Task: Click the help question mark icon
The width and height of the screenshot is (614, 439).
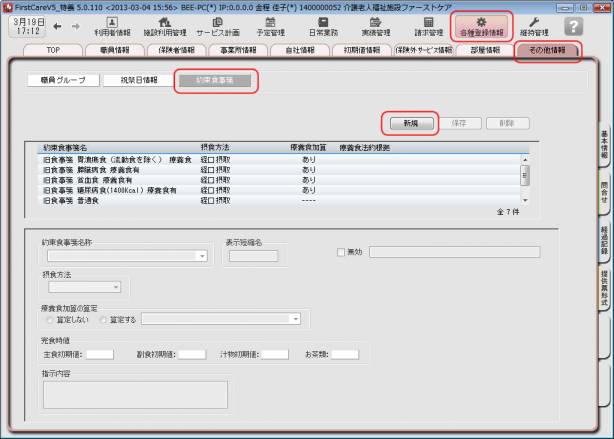Action: point(574,27)
